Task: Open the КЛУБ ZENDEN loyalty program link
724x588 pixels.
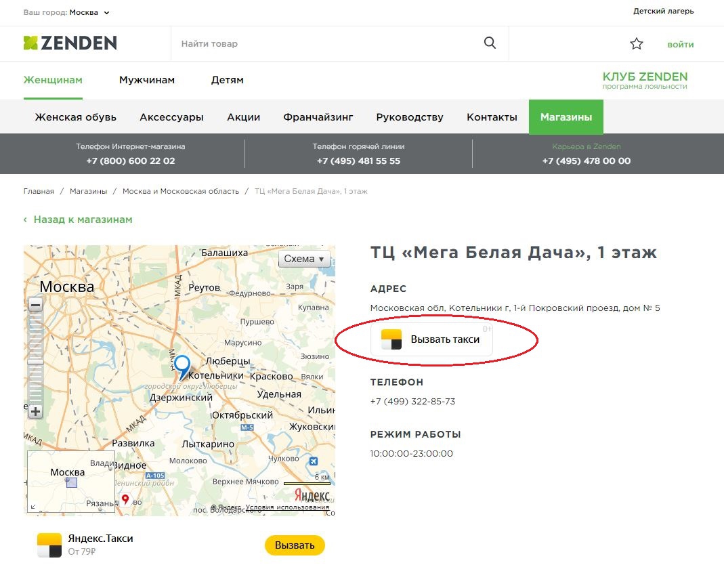Action: click(x=645, y=80)
